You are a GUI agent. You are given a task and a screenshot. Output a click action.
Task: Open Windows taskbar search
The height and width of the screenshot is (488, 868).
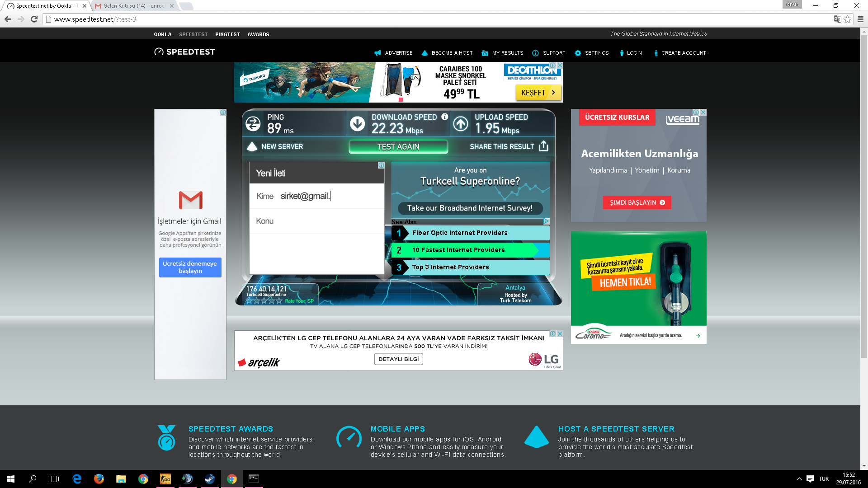33,479
